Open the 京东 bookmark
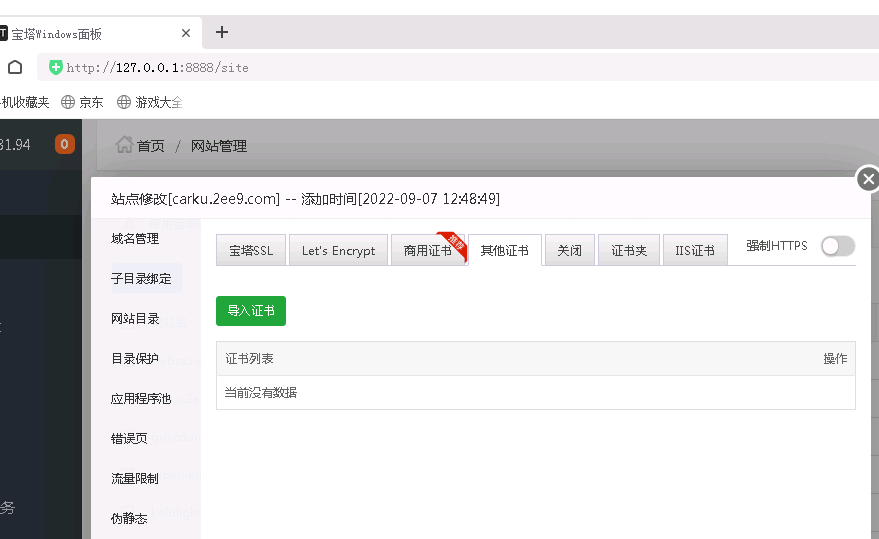The height and width of the screenshot is (539, 879). pyautogui.click(x=82, y=102)
